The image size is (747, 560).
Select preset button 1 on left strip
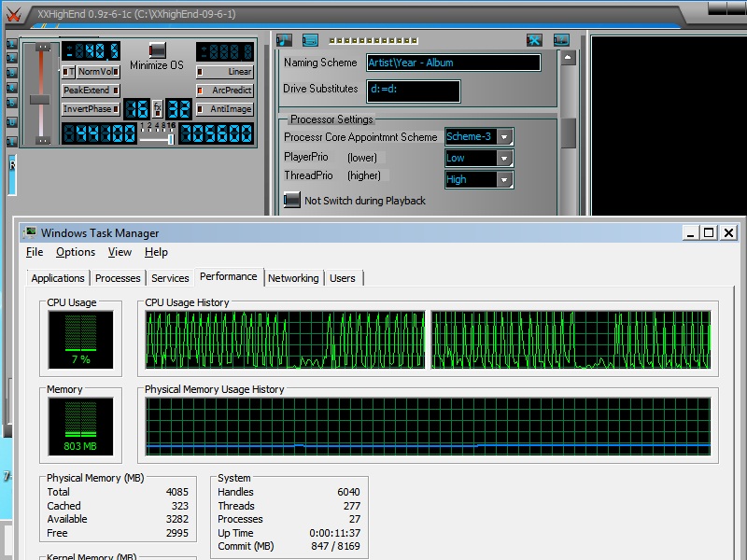[11, 44]
